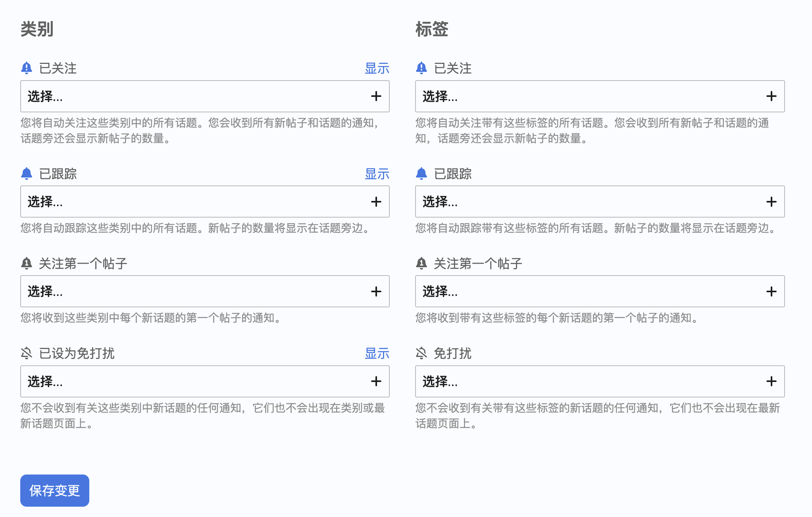Open the 已设为免打扰 categories dropdown
This screenshot has height=517, width=812.
(x=205, y=382)
